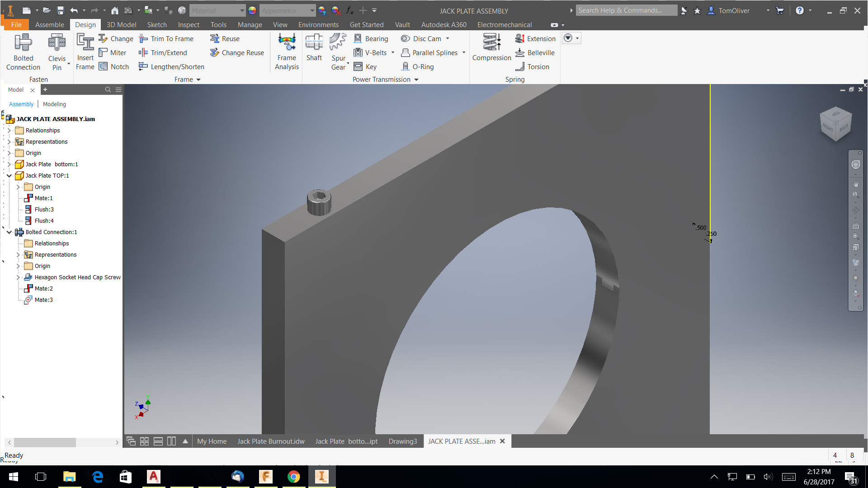Viewport: 868px width, 488px height.
Task: Open the Environments ribbon tab
Action: coord(318,25)
